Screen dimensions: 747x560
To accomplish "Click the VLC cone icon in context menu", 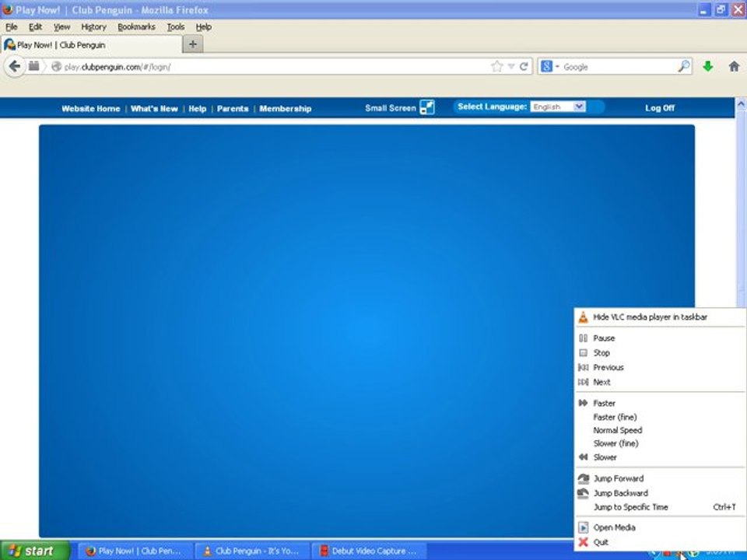I will coord(583,317).
